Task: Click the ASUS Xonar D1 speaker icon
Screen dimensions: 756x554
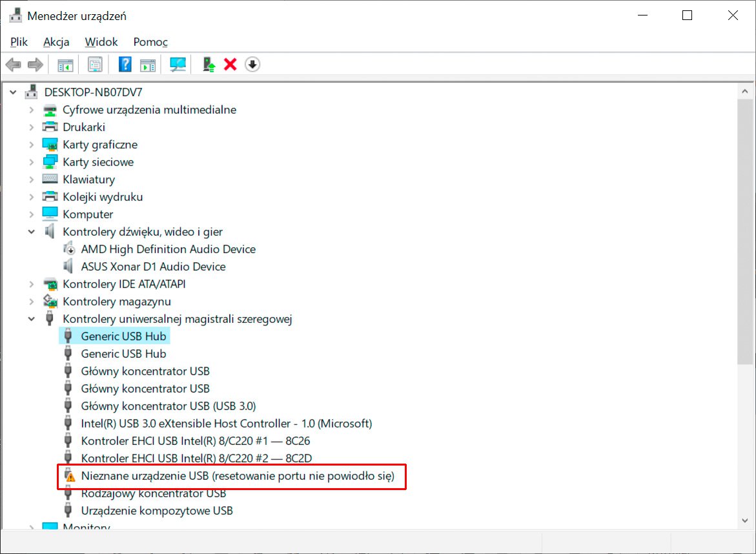Action: [x=68, y=266]
